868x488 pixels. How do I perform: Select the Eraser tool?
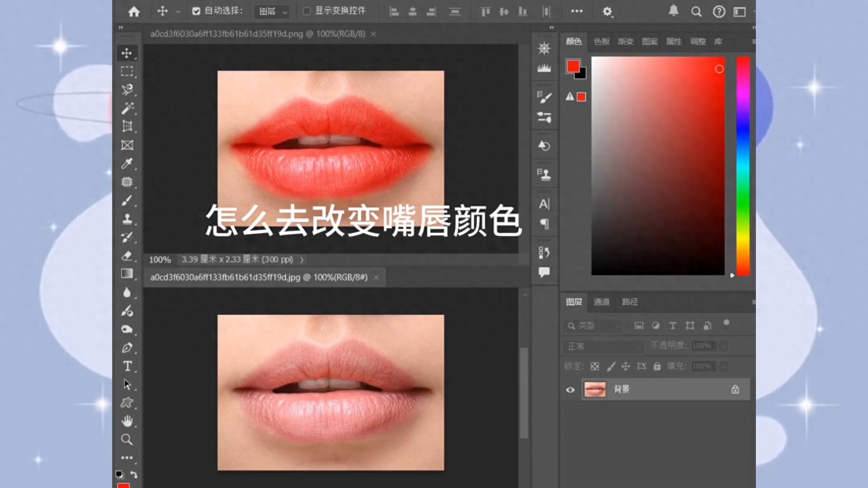(127, 256)
